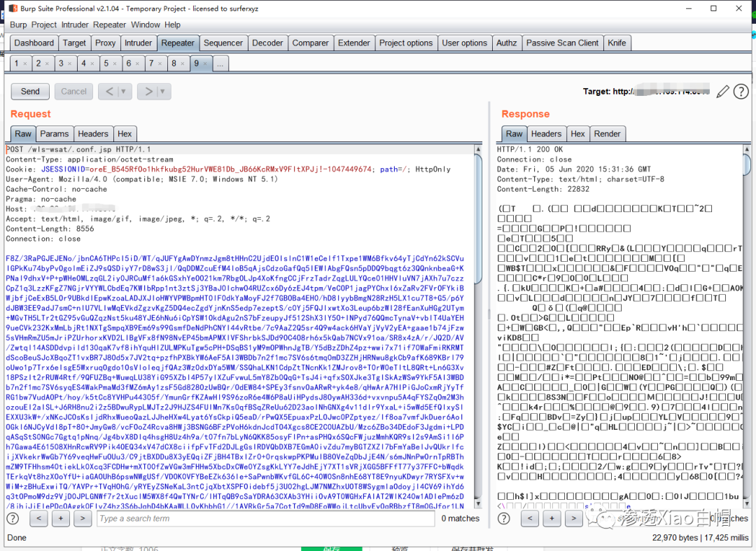The image size is (756, 551).
Task: Click the '0 matches' request search count
Action: click(461, 519)
